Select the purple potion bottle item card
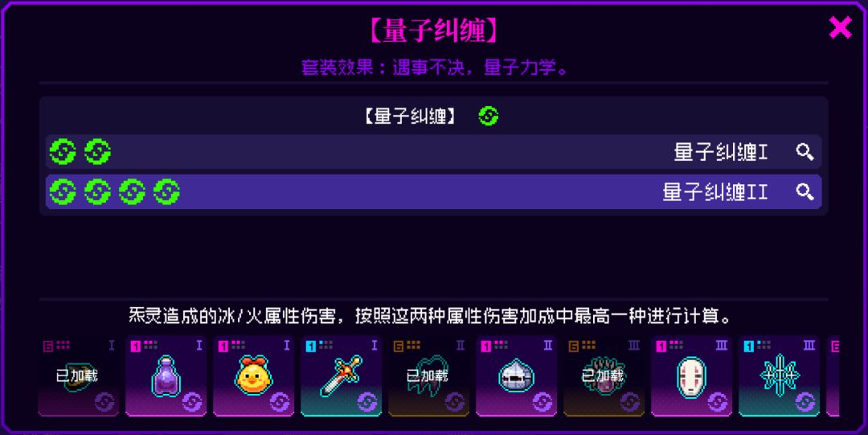868x435 pixels. click(x=166, y=375)
